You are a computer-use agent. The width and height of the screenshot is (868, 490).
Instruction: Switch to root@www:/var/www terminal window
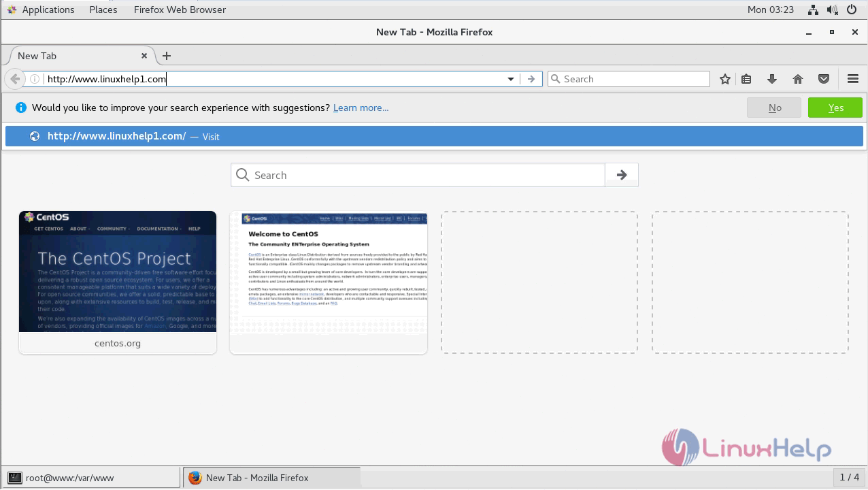tap(92, 478)
